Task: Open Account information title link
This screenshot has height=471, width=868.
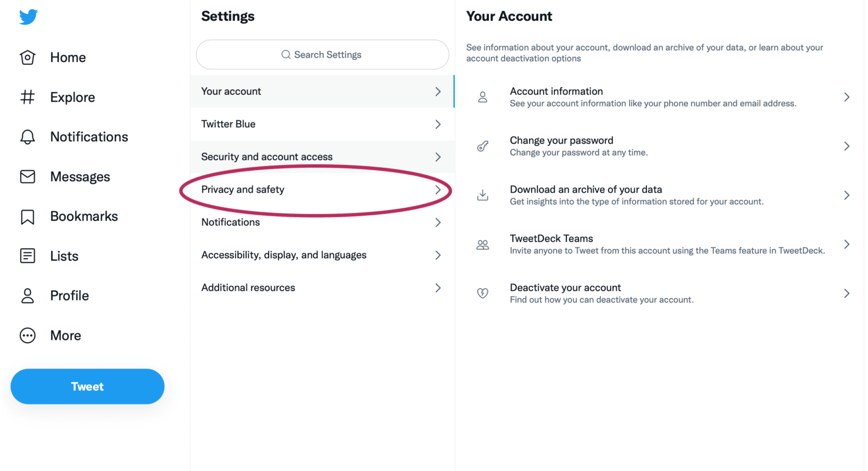Action: (556, 91)
